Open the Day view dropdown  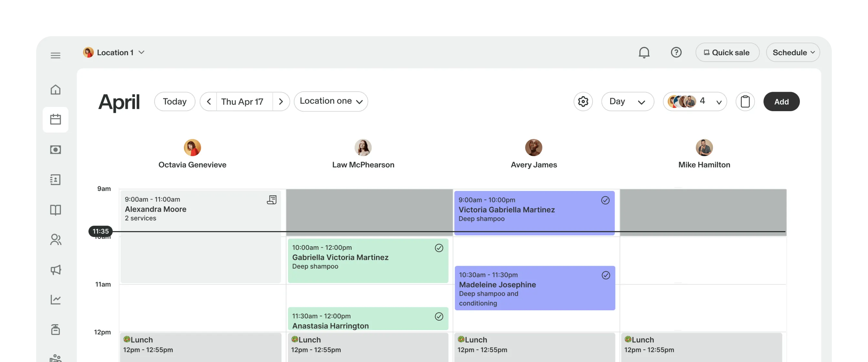pos(628,101)
